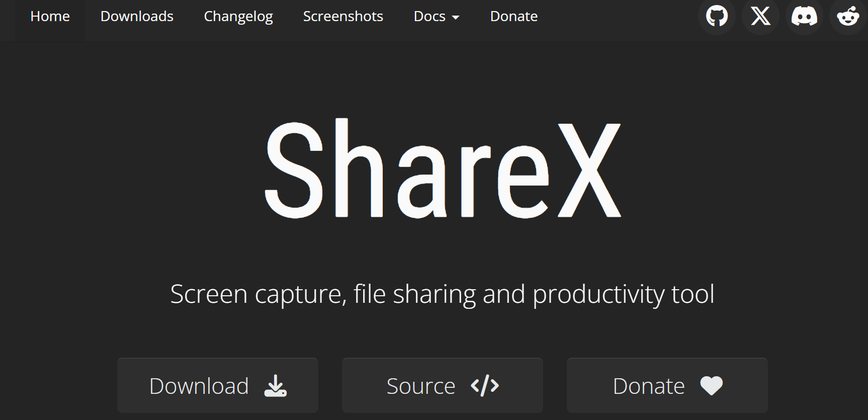Click the large Download button
The width and height of the screenshot is (868, 420).
[218, 385]
